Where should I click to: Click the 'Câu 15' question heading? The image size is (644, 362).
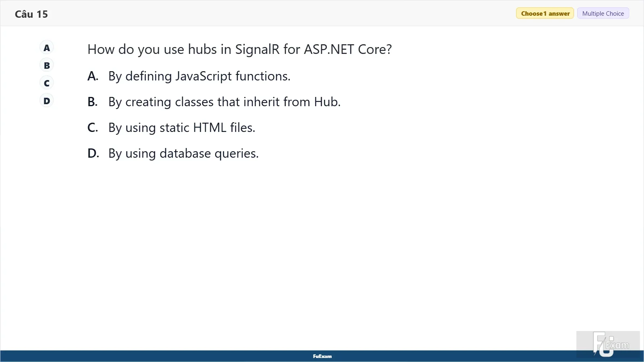point(31,14)
